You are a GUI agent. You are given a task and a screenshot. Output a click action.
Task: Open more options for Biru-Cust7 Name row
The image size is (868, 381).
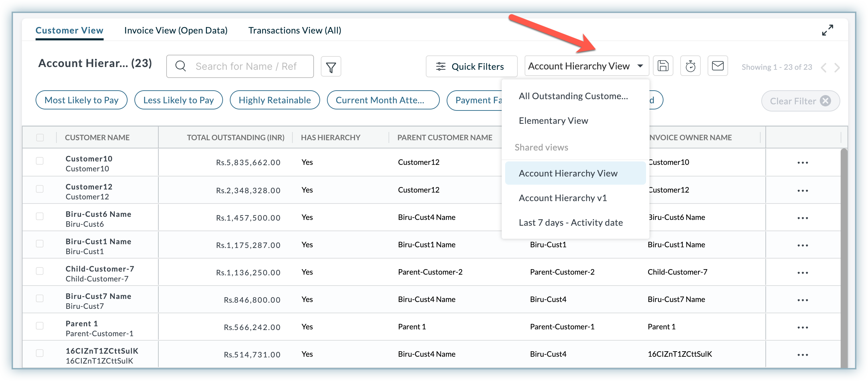(x=803, y=300)
